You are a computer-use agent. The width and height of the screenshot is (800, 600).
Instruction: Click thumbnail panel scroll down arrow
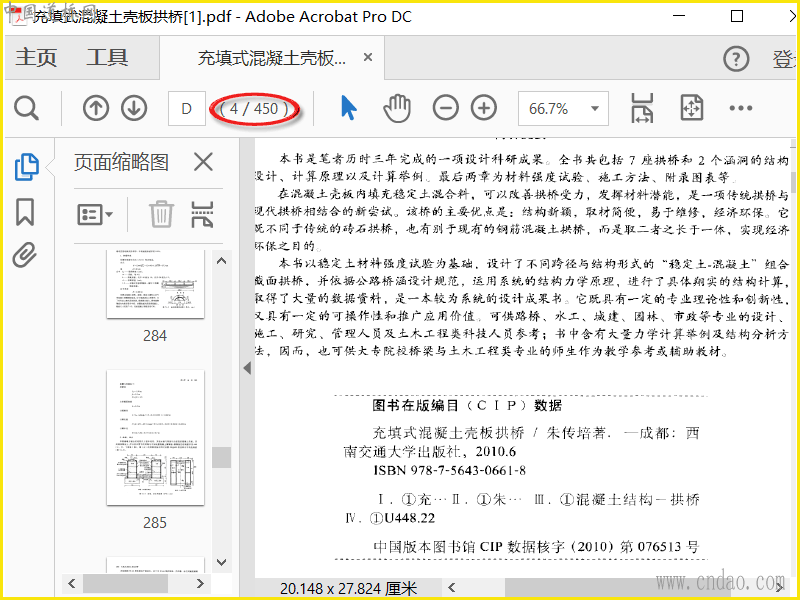pyautogui.click(x=221, y=562)
